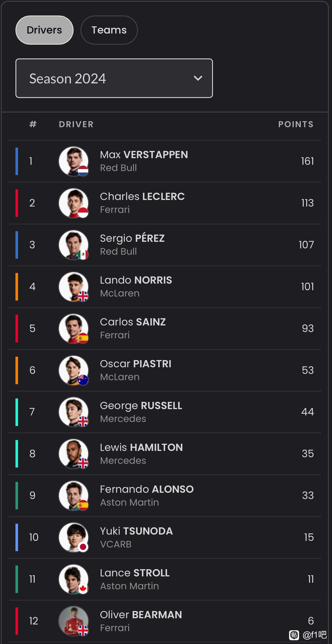Click Lando Norris's driver photo
This screenshot has width=332, height=644.
(74, 287)
